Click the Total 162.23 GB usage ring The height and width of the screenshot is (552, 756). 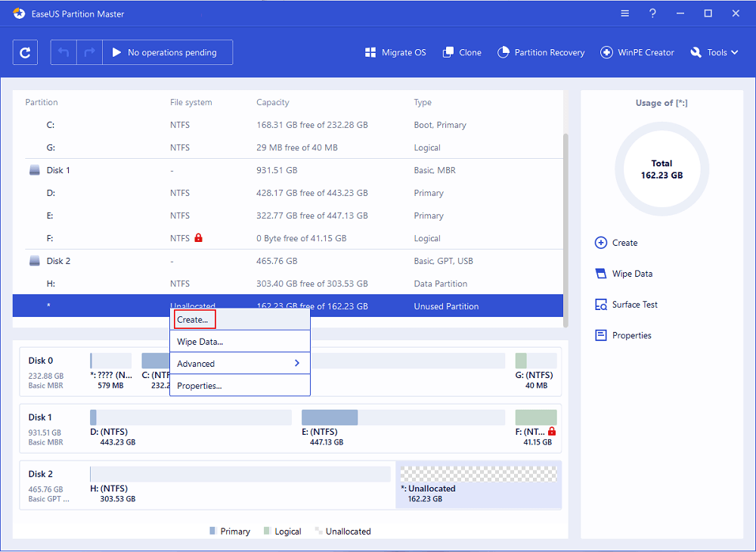click(661, 169)
